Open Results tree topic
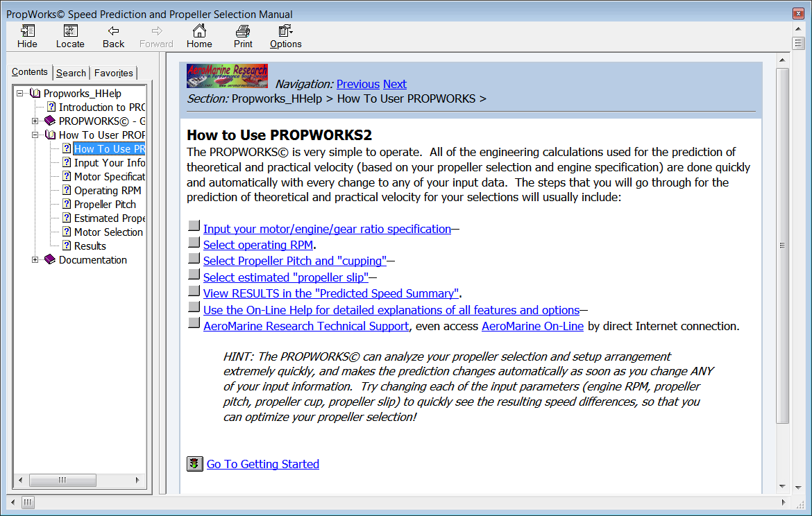Viewport: 812px width, 516px height. tap(90, 246)
